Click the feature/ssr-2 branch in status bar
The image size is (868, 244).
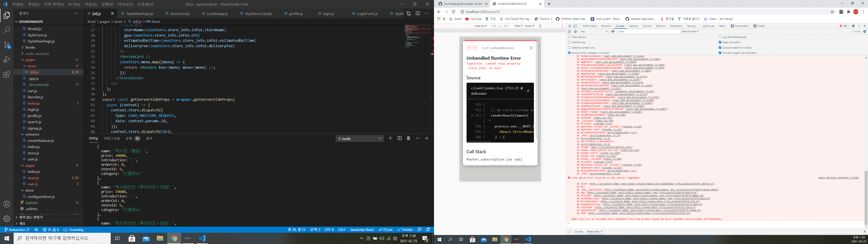(x=17, y=230)
